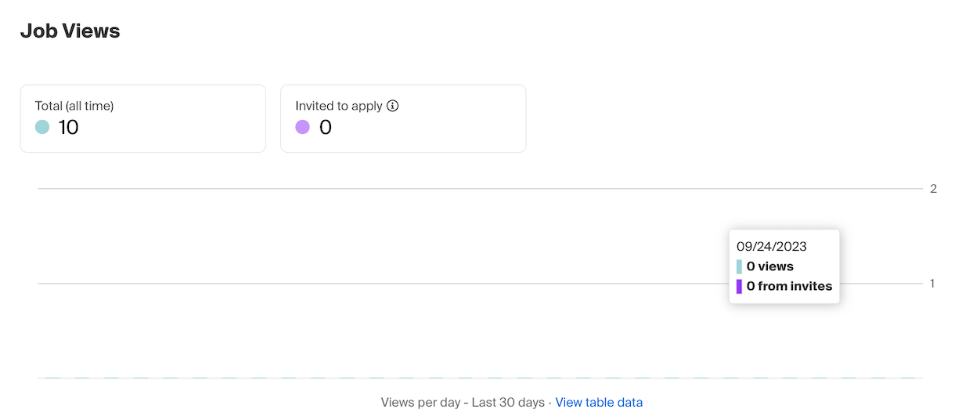Image resolution: width=980 pixels, height=420 pixels.
Task: Select the Invited to apply label text
Action: tap(339, 106)
